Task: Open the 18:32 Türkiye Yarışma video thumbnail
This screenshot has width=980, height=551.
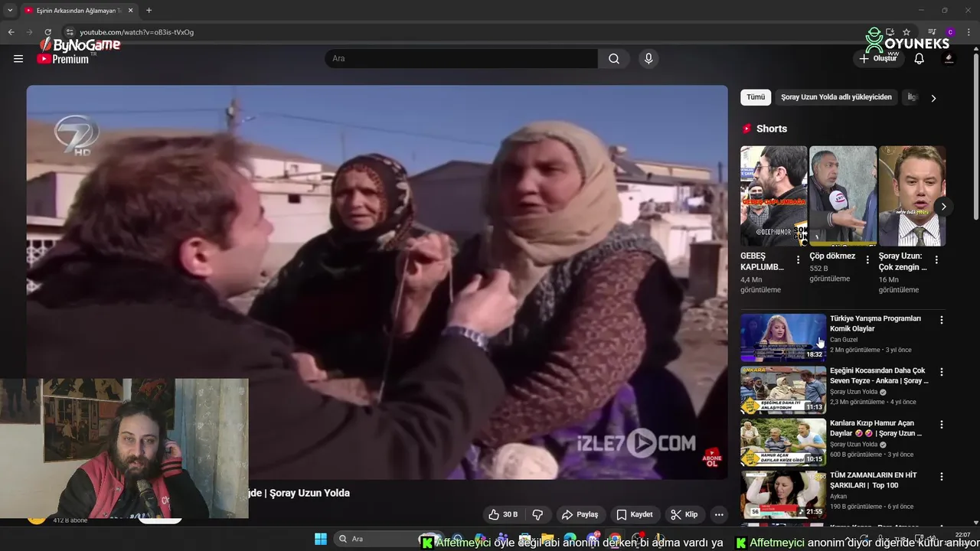Action: point(783,337)
